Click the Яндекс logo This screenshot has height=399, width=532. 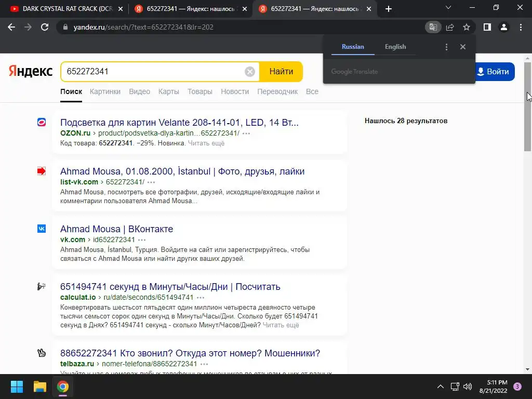[x=31, y=71]
